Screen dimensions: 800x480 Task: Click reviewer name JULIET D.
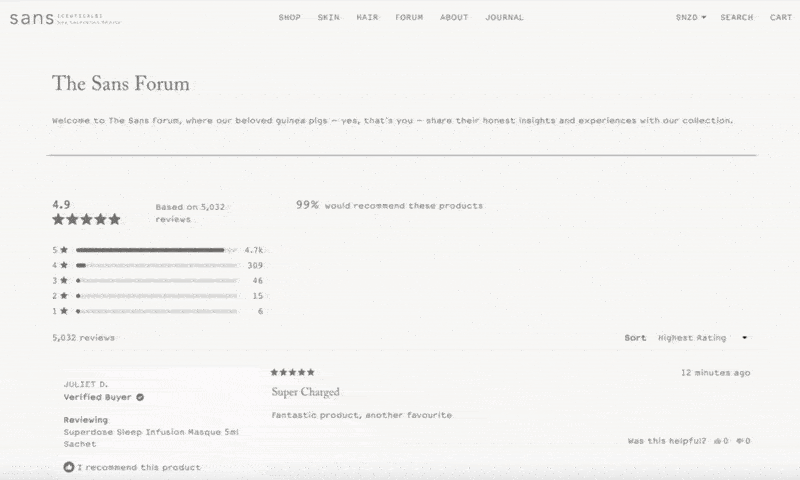pos(86,384)
